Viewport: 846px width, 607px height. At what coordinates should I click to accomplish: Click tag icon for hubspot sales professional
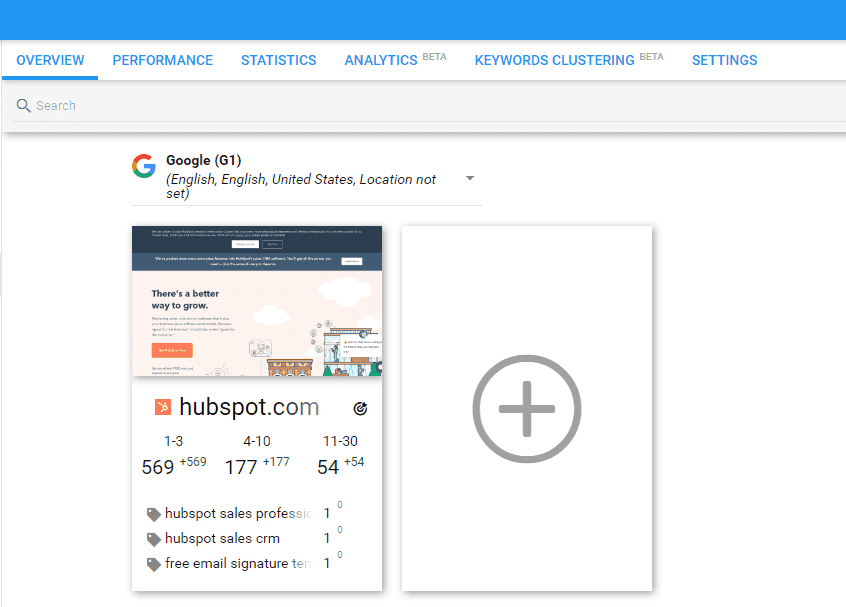click(154, 514)
